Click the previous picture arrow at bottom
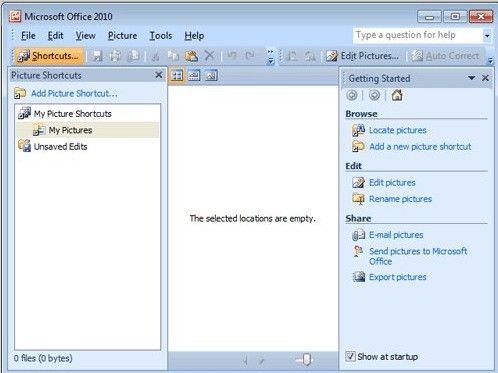 tap(245, 360)
